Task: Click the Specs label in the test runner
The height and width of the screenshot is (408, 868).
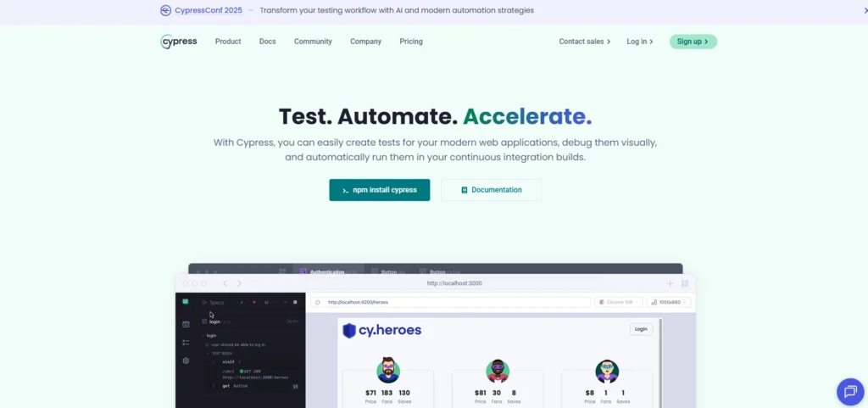Action: (x=216, y=303)
